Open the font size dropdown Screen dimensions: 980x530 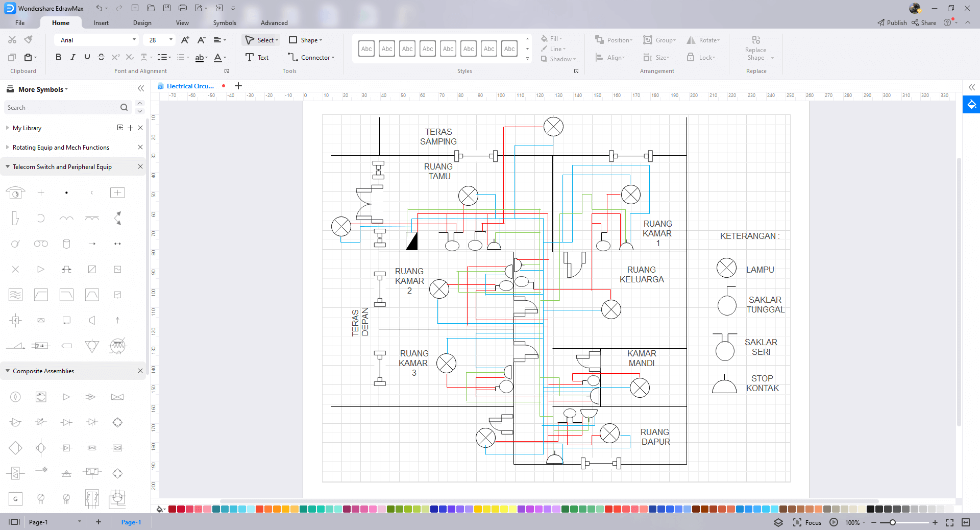point(171,40)
